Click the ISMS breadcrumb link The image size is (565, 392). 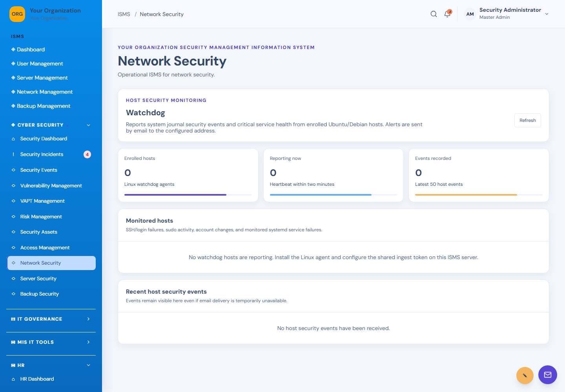(x=124, y=14)
